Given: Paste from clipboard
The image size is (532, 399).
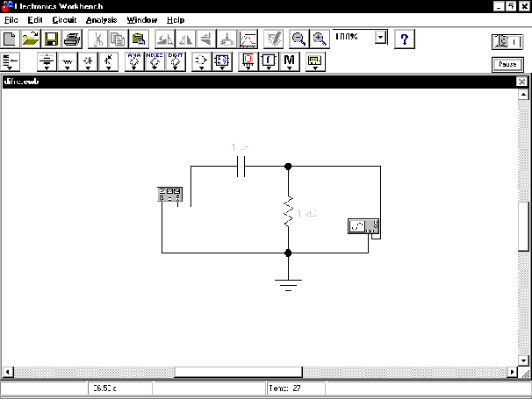Looking at the screenshot, I should [x=139, y=39].
